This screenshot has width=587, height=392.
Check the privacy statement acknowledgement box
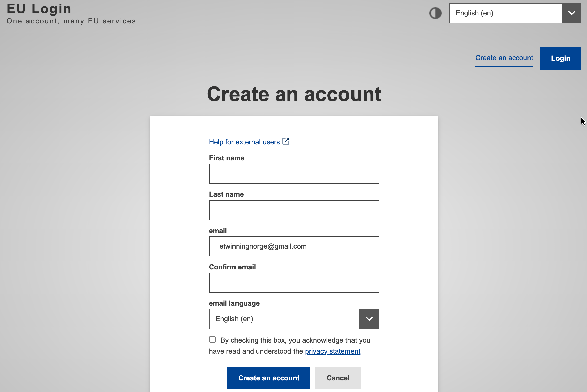coord(212,339)
